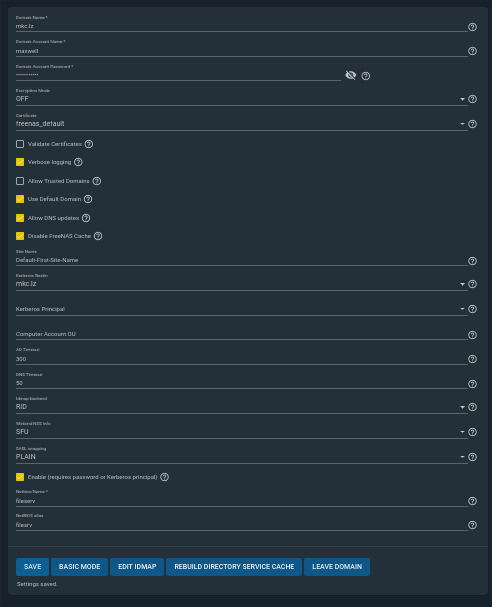
Task: Open help icon beside Allow Trusted Domains
Action: [x=97, y=181]
